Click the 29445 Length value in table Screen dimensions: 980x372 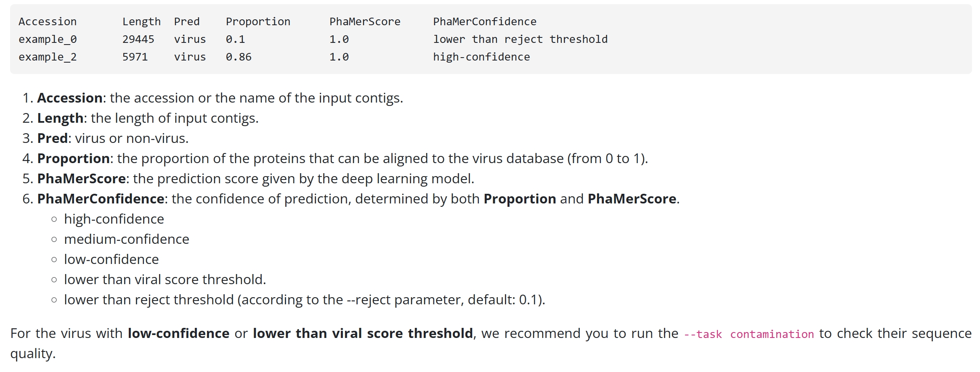(x=138, y=40)
